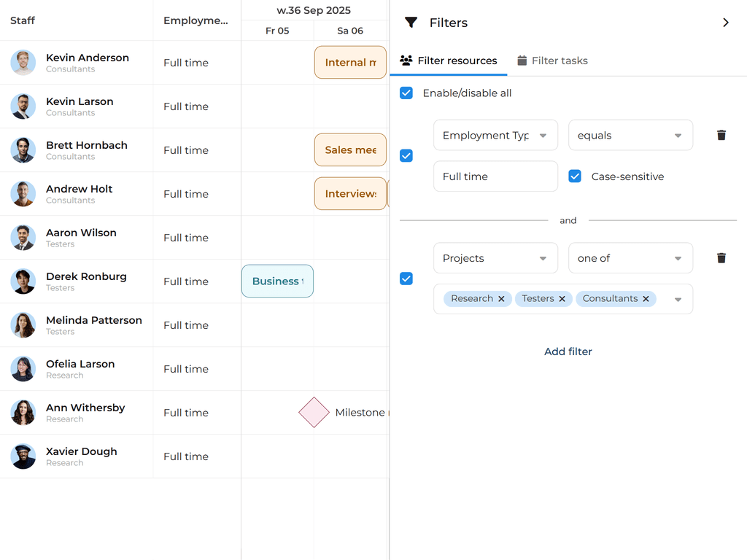The width and height of the screenshot is (747, 560).
Task: Open the Internal meeting event on Kevin Anderson's row
Action: [x=350, y=63]
